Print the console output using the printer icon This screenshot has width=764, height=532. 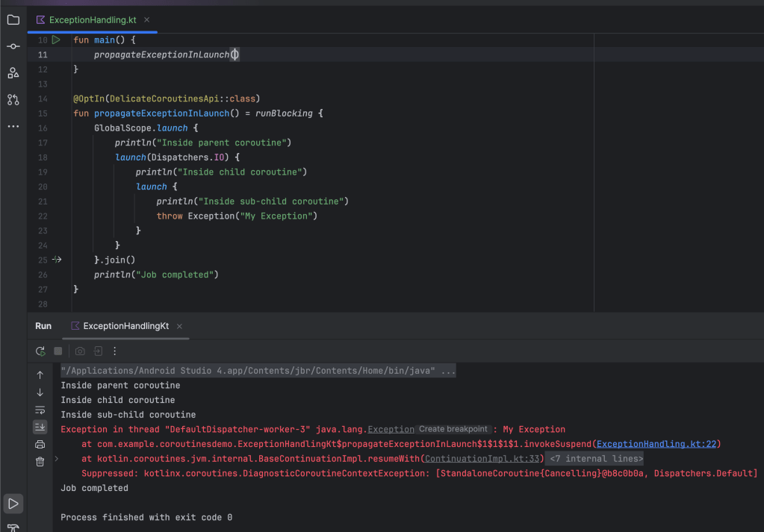pyautogui.click(x=40, y=445)
